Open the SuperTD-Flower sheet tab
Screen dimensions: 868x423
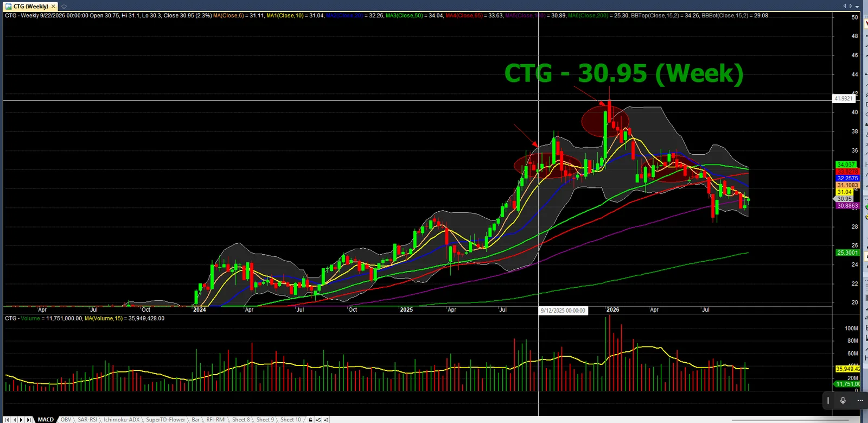pos(165,420)
